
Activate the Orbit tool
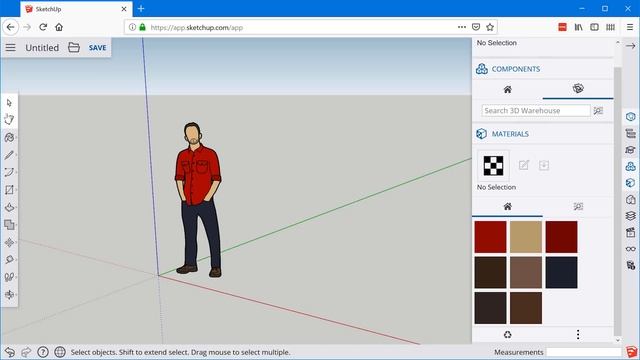pos(9,294)
